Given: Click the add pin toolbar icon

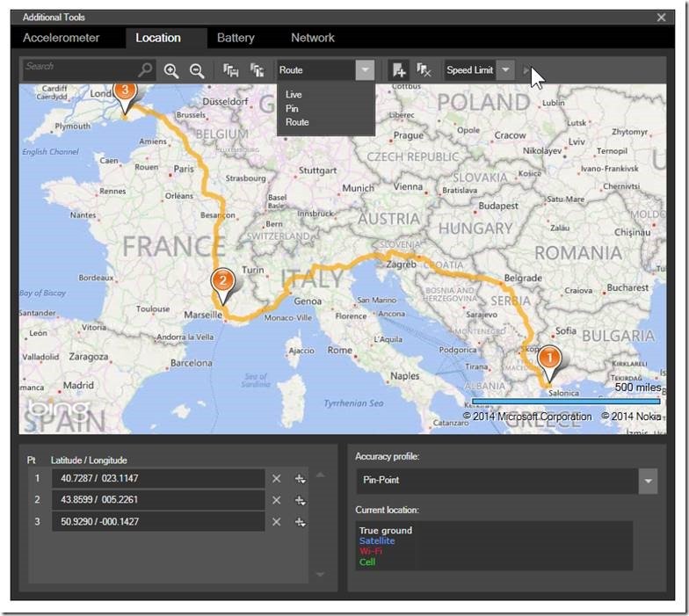Looking at the screenshot, I should click(x=399, y=70).
